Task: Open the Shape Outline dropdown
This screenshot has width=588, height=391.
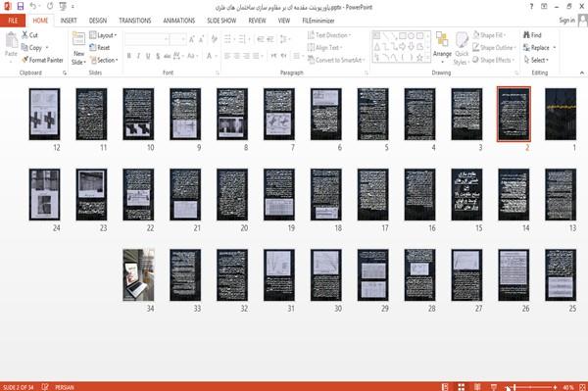Action: point(494,48)
